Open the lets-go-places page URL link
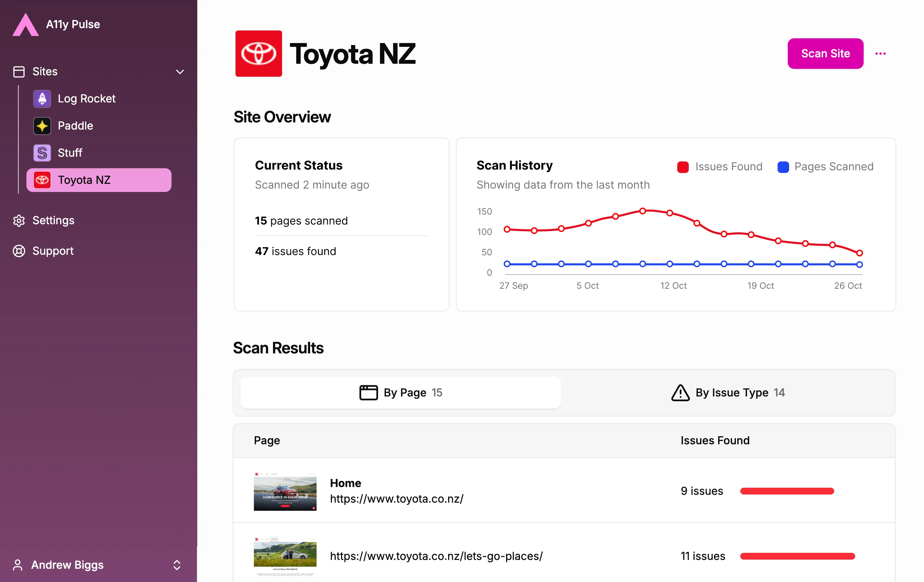Image resolution: width=924 pixels, height=582 pixels. tap(436, 556)
